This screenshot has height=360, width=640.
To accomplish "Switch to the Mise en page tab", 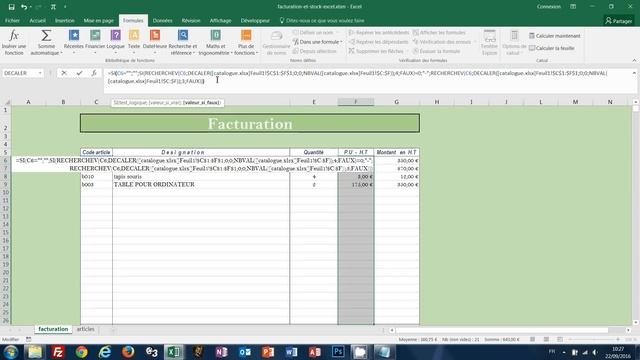I will (x=98, y=20).
